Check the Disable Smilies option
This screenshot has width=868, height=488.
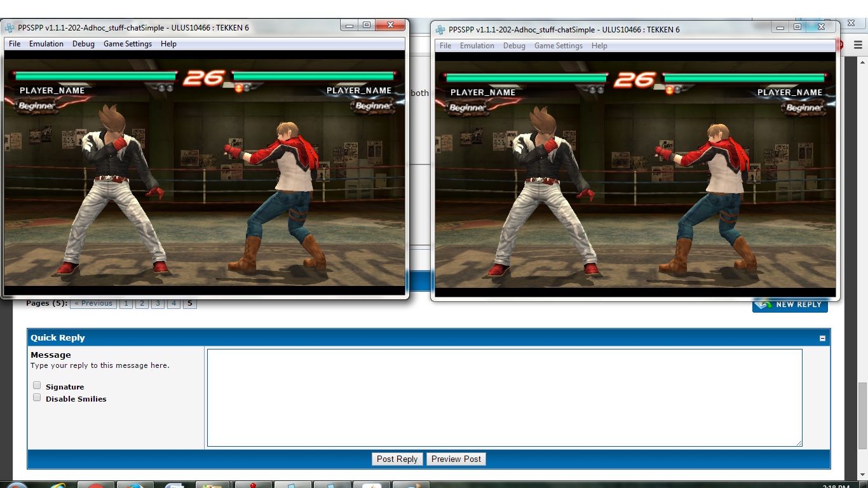tap(37, 398)
